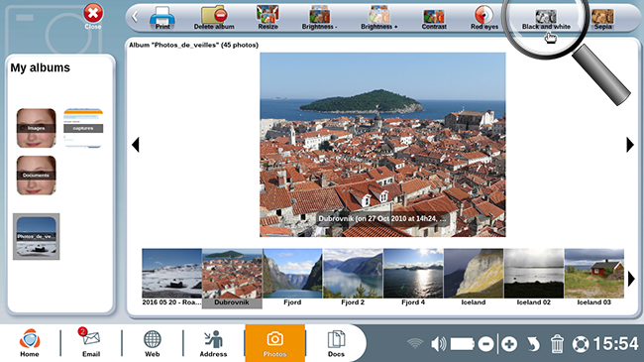The width and height of the screenshot is (644, 362).
Task: Print the displayed photo
Action: [162, 19]
